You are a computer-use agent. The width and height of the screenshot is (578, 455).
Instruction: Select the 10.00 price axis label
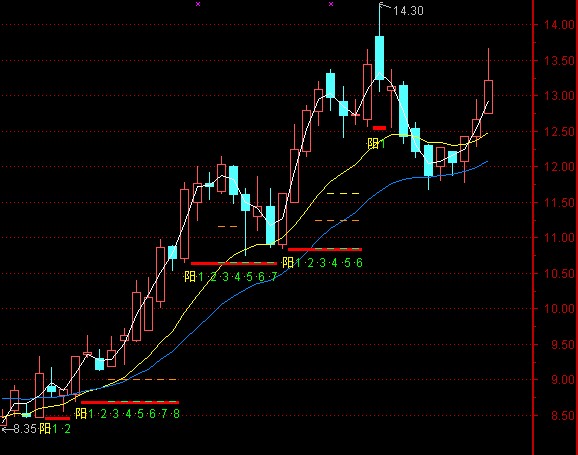tap(560, 309)
